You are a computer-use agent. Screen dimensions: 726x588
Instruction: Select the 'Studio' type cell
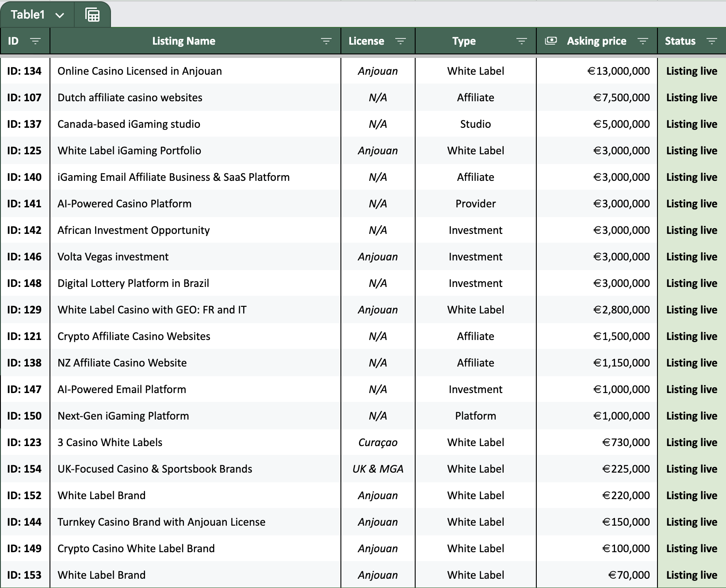[x=476, y=124]
